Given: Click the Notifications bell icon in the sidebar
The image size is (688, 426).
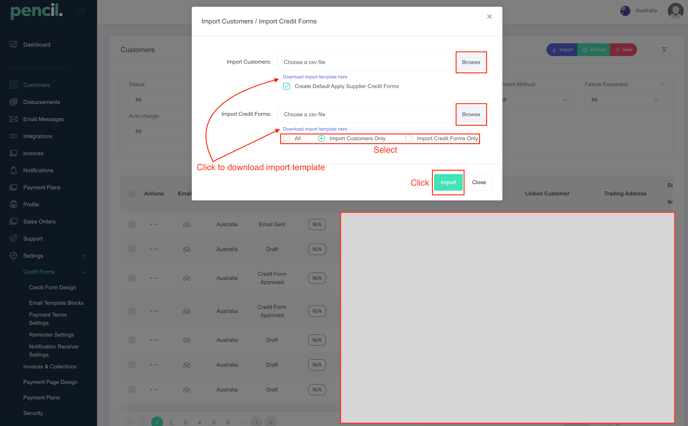Looking at the screenshot, I should 13,170.
